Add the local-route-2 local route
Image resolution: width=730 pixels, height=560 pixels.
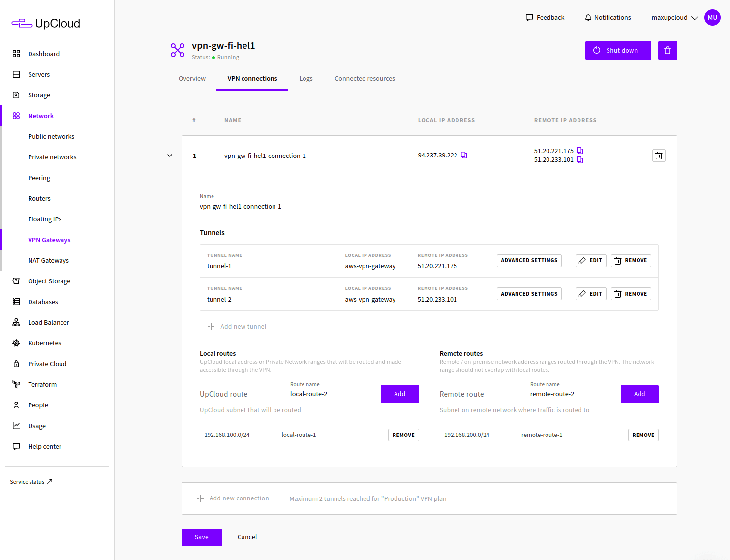tap(399, 394)
